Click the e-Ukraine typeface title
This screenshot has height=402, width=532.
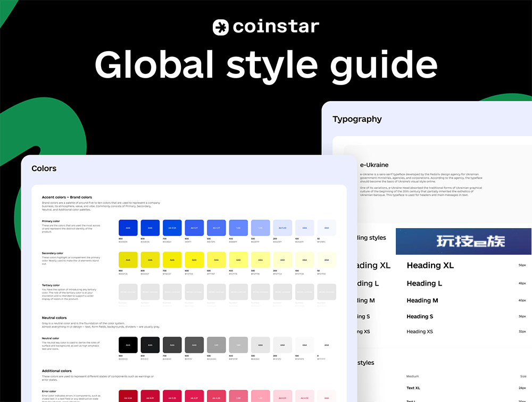coord(374,165)
